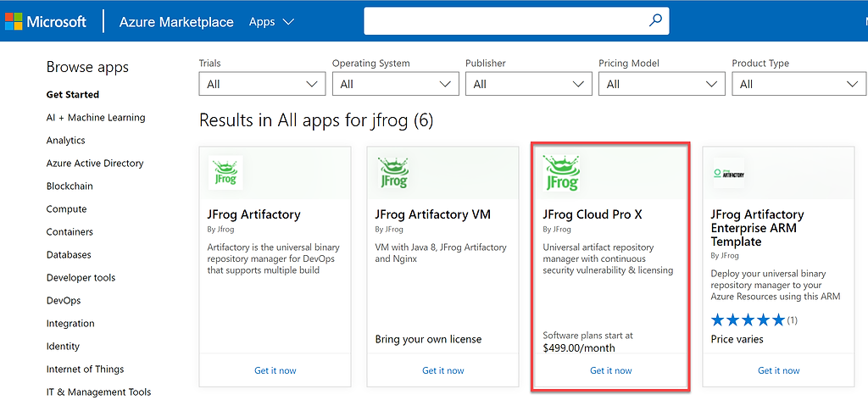
Task: Select Get Started in Browse apps
Action: coord(73,95)
